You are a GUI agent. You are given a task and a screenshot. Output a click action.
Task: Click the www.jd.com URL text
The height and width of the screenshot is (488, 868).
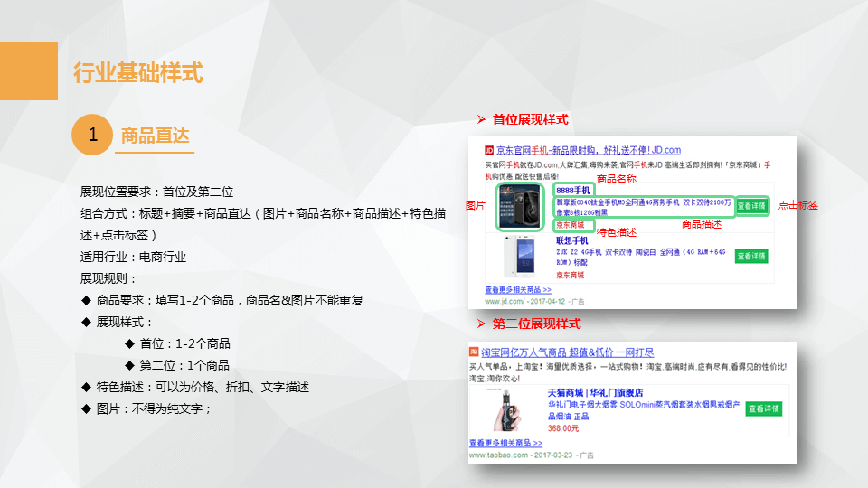pos(505,302)
